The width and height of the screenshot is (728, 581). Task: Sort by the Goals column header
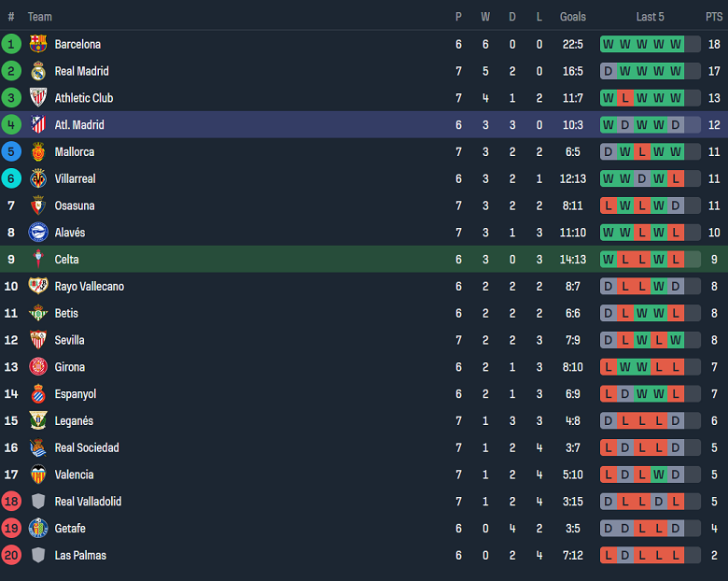click(573, 17)
